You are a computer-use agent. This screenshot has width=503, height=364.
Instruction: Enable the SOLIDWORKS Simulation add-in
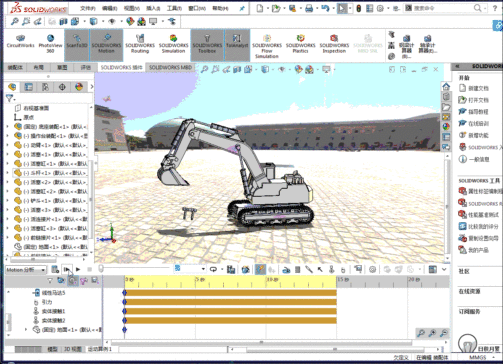[173, 43]
